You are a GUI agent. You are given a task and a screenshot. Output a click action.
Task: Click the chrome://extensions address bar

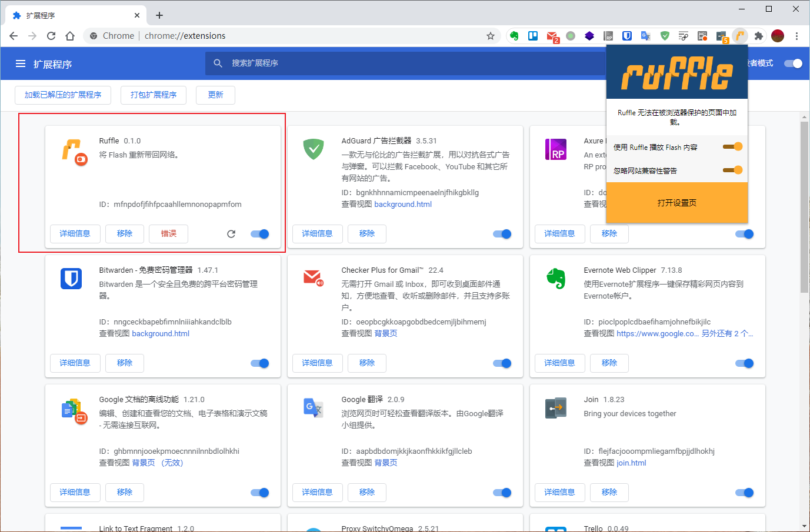point(291,36)
